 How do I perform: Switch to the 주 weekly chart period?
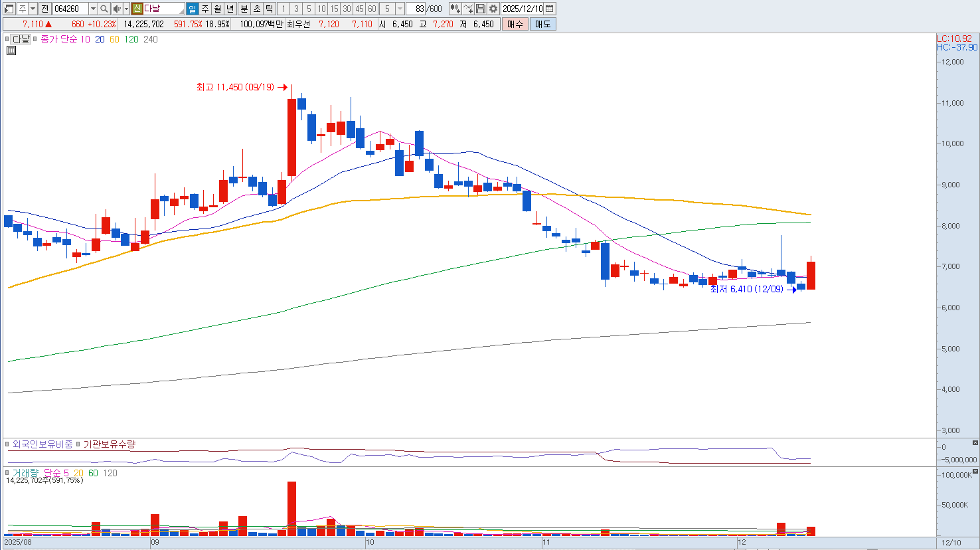coord(205,9)
